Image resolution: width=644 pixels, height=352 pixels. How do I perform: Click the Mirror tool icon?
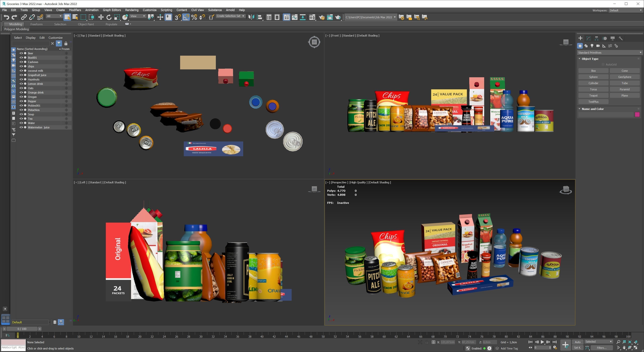(x=251, y=17)
